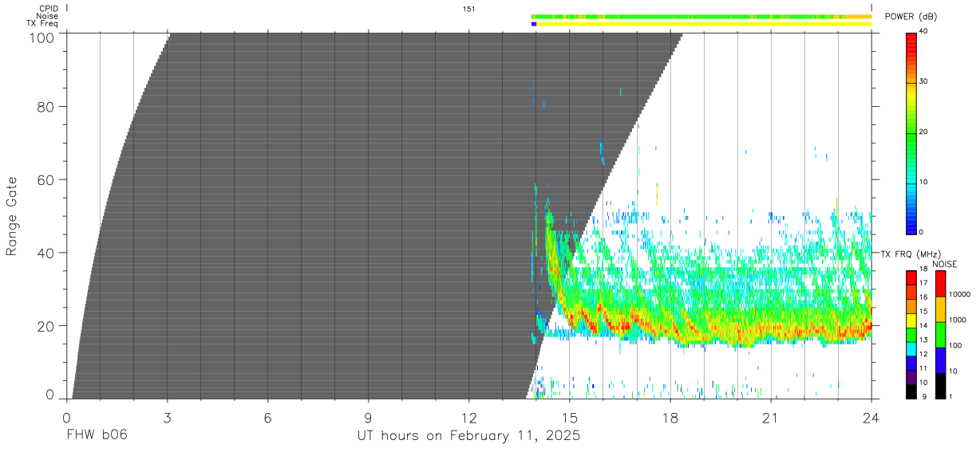Click the 10000 label on NOISE colorbar
The height and width of the screenshot is (452, 980).
click(x=960, y=294)
